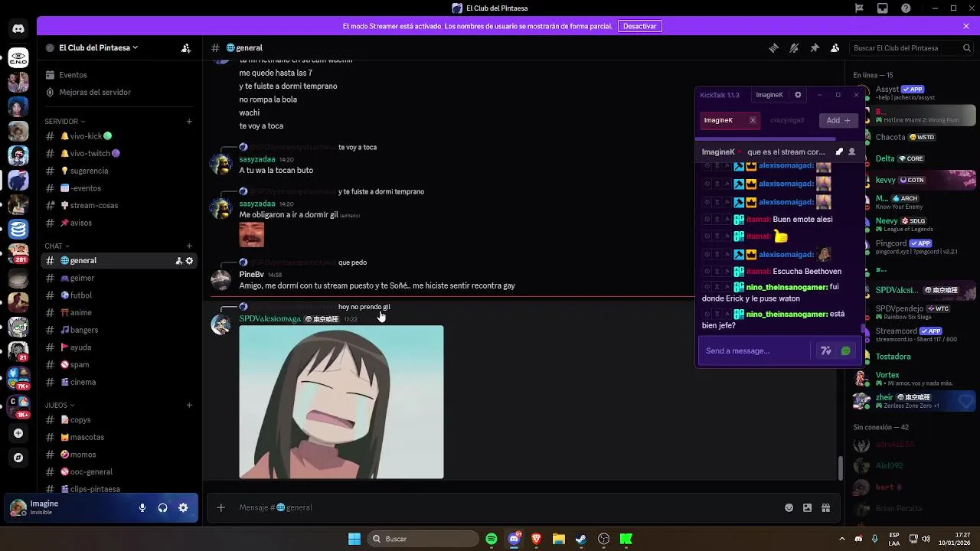The height and width of the screenshot is (551, 980).
Task: Click KickTalk pin icon next to stream title
Action: pos(839,152)
